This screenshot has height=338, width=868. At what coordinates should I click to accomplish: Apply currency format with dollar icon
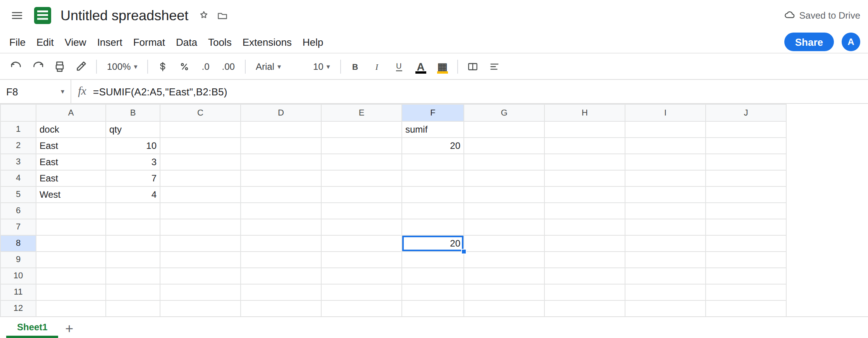(x=163, y=67)
